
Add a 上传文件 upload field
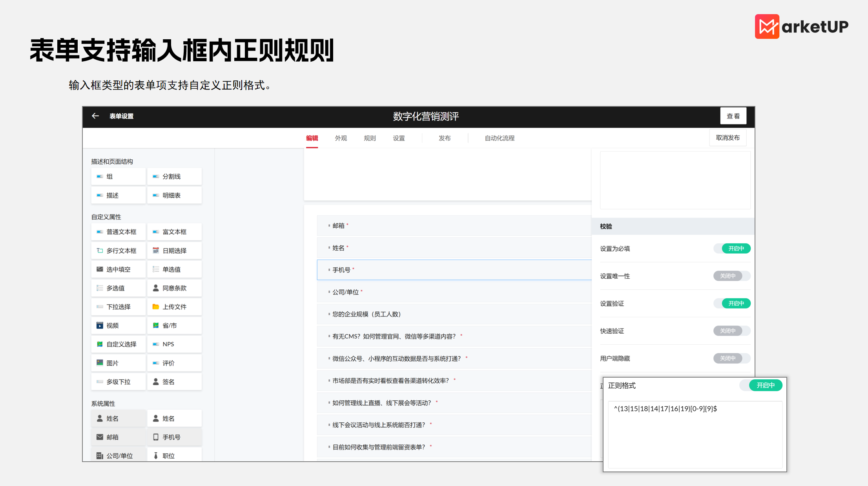(174, 307)
